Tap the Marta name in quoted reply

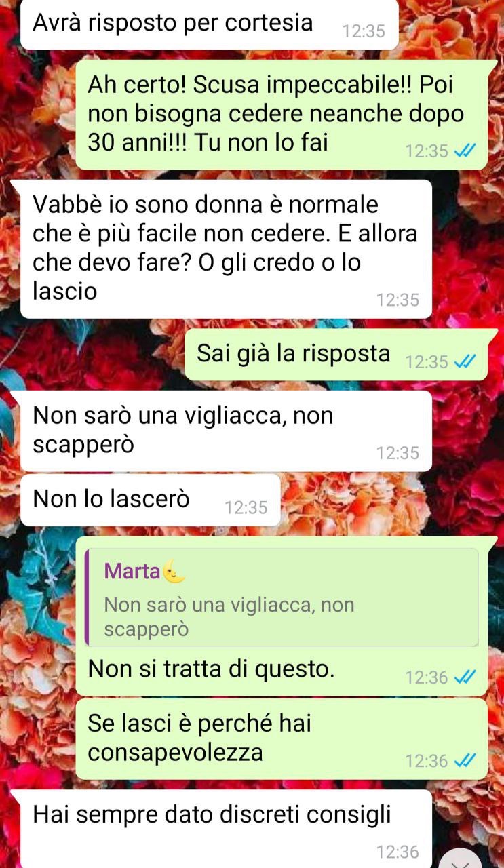pyautogui.click(x=133, y=571)
